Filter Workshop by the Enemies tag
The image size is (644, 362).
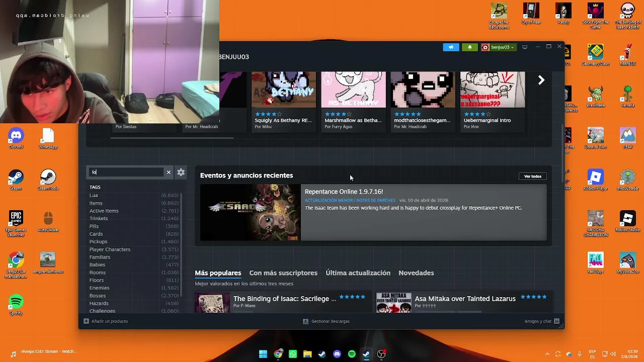pyautogui.click(x=99, y=288)
